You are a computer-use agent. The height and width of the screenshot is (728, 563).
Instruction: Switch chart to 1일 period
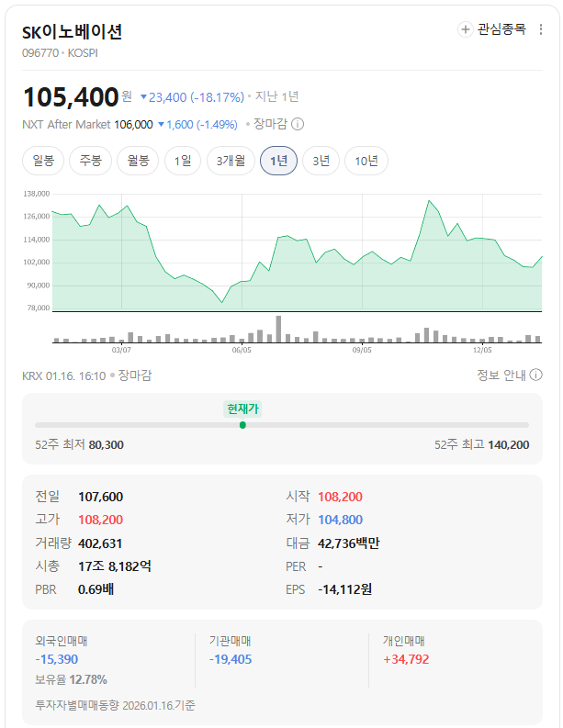click(x=183, y=161)
